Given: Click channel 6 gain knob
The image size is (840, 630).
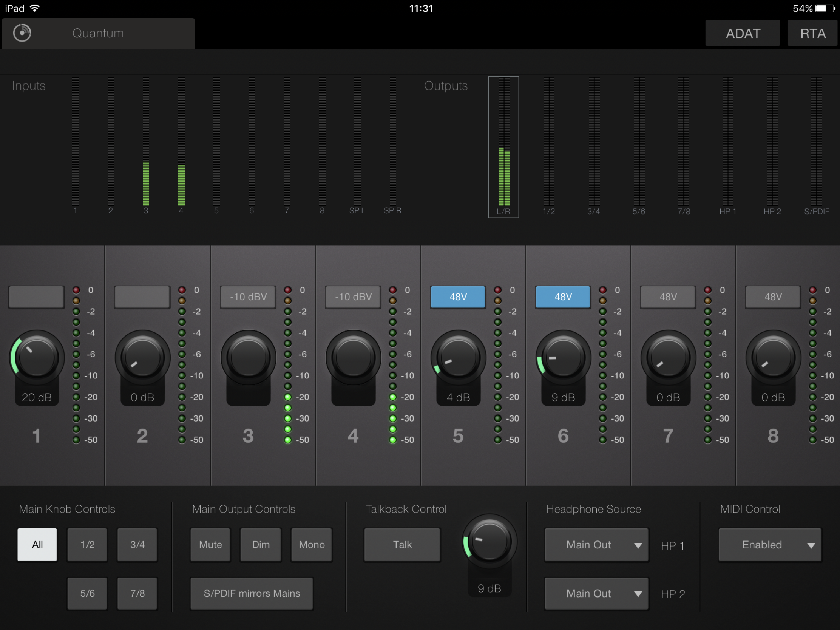Looking at the screenshot, I should [564, 357].
